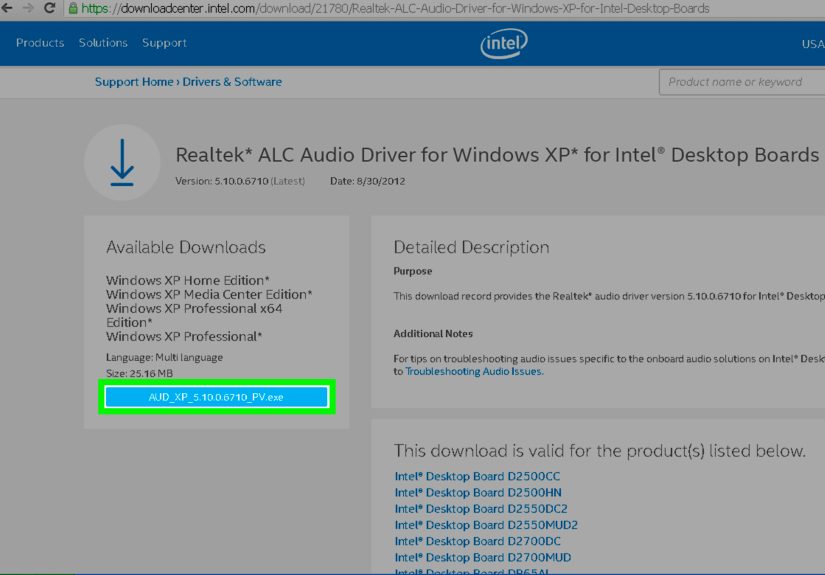This screenshot has width=825, height=575.
Task: Open Intel Desktop Board D2500HN link
Action: point(478,492)
